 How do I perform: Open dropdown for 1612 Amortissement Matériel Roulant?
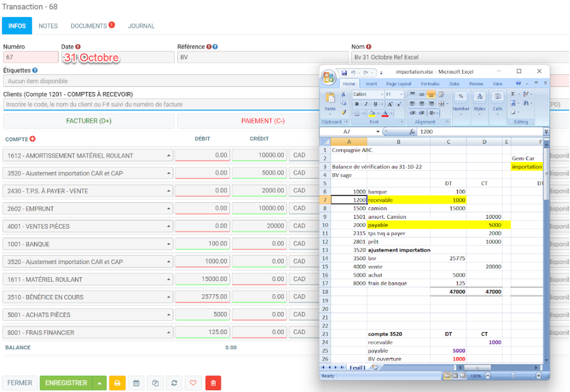pyautogui.click(x=168, y=155)
